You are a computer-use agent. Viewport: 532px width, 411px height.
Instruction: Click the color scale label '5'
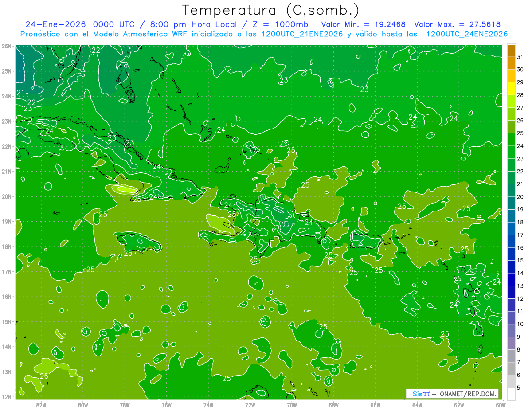[x=519, y=388]
